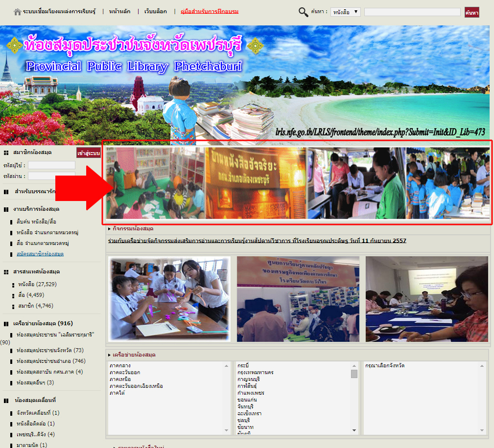Screen dimensions: 494x448
Task: Open 'หนังสือ จำแนกตามหมวดหมู่' in the sidebar
Action: [47, 233]
